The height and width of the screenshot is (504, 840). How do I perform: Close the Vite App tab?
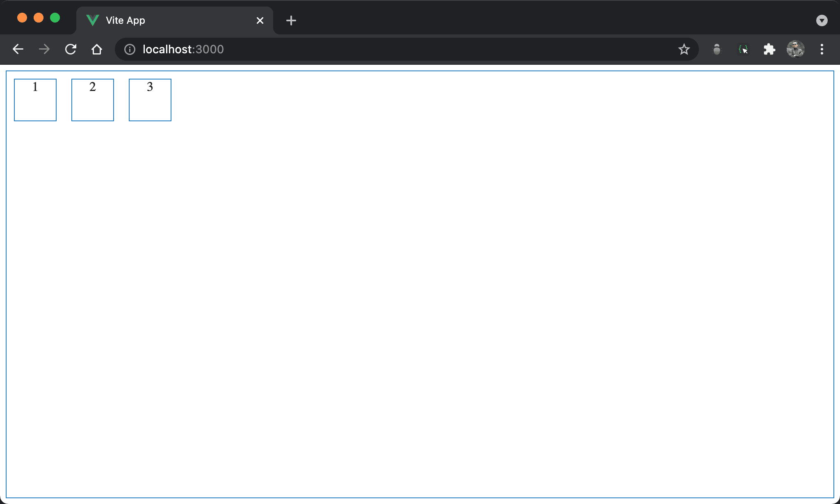260,20
